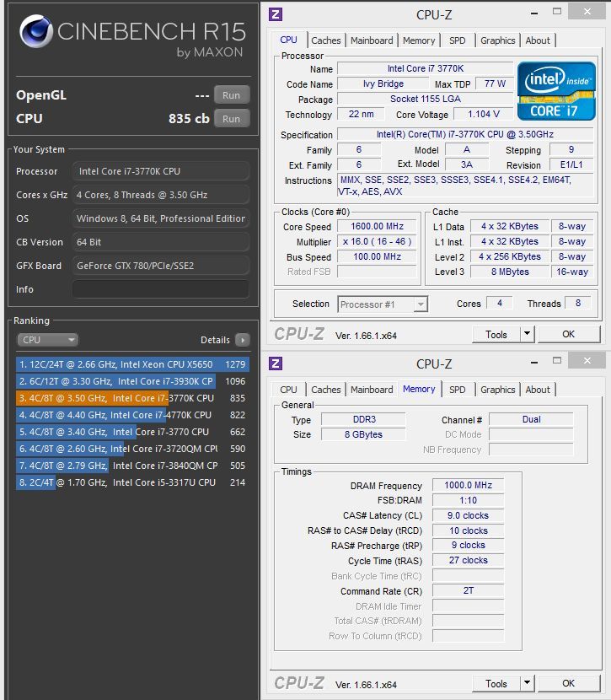The width and height of the screenshot is (611, 700).
Task: Click the CPU-Z Z icon in lower window
Action: click(276, 363)
